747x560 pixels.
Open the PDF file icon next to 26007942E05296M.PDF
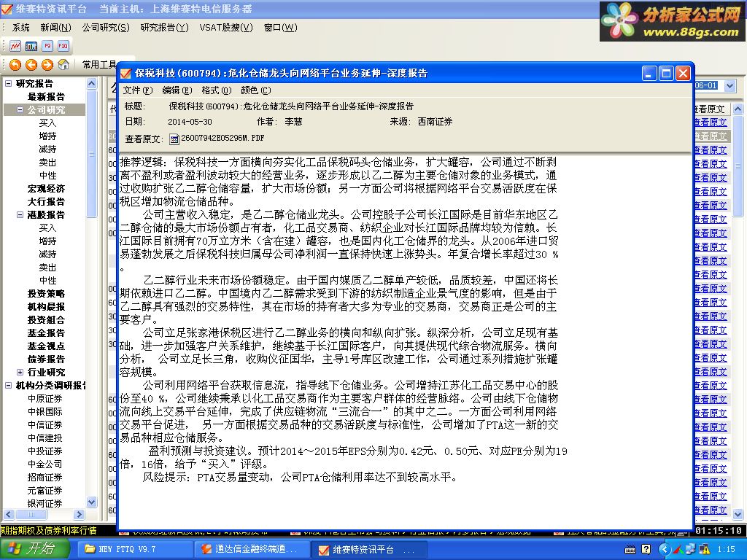tap(174, 139)
